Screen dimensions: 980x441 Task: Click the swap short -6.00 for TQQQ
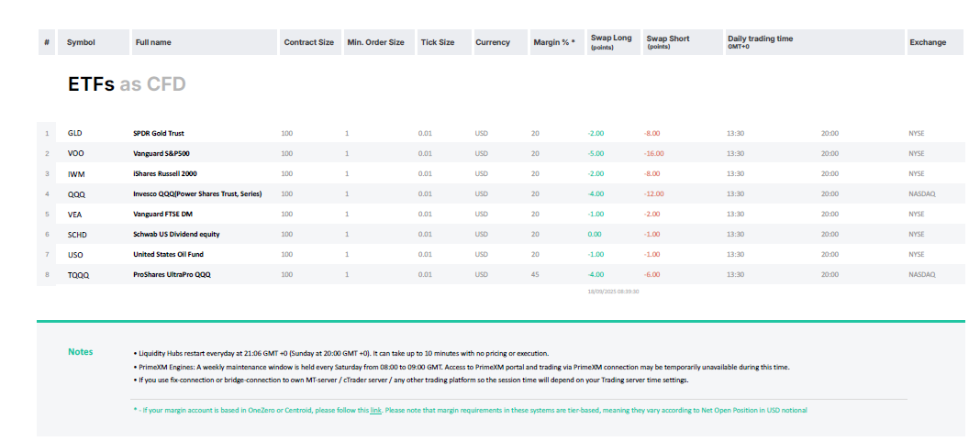click(651, 274)
